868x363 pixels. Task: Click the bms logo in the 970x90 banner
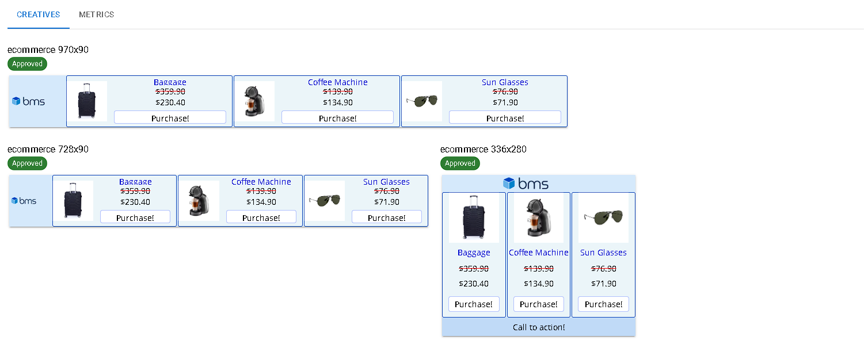tap(29, 102)
